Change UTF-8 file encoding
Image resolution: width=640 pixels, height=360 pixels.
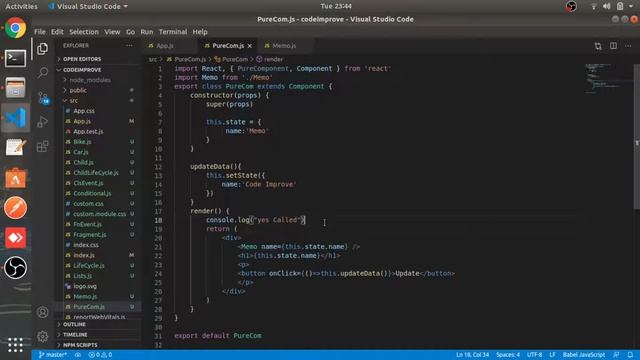534,355
